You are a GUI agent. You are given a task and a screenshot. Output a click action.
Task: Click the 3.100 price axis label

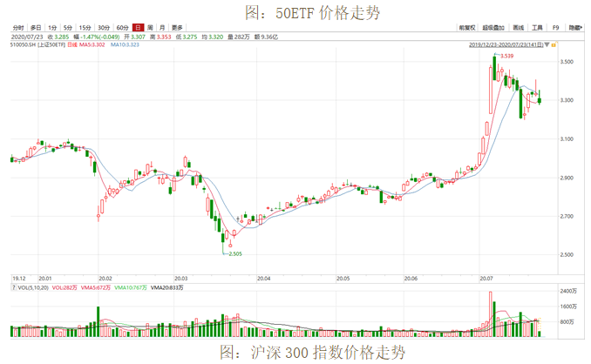pos(567,139)
